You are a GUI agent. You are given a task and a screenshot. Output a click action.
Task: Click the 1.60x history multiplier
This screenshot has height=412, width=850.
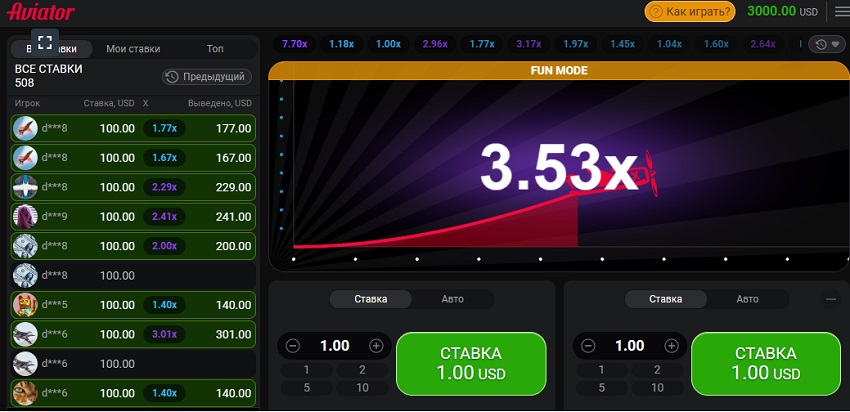click(716, 44)
